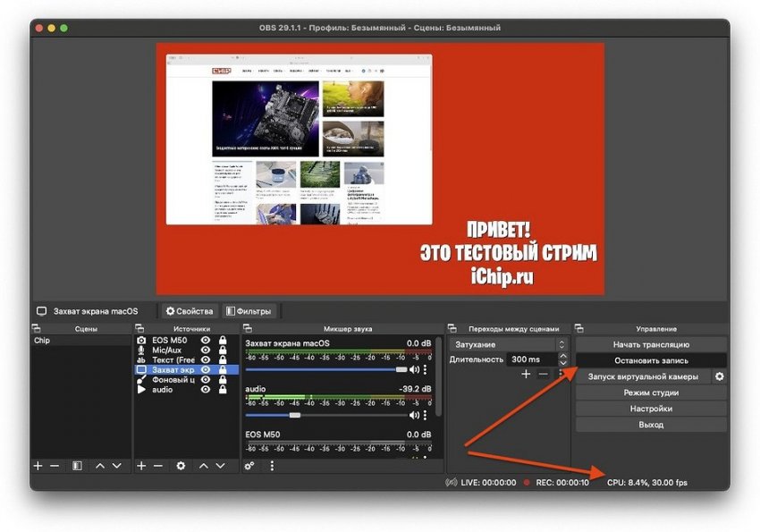Unlock the audio source lock
This screenshot has height=532, width=760.
[222, 390]
